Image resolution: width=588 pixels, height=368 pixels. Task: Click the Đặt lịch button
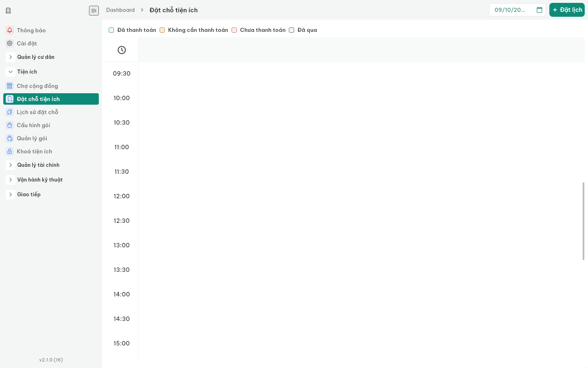567,10
